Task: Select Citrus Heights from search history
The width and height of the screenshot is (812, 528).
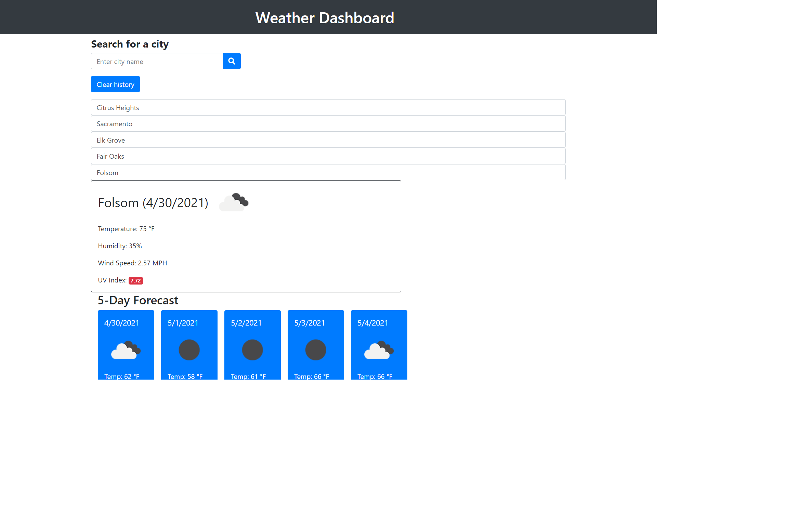Action: [x=327, y=107]
